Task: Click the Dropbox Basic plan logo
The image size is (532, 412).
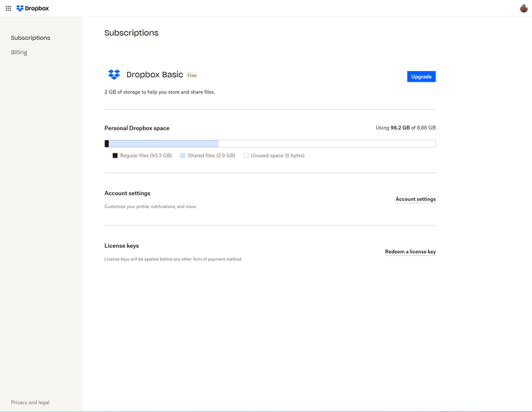Action: pos(114,74)
